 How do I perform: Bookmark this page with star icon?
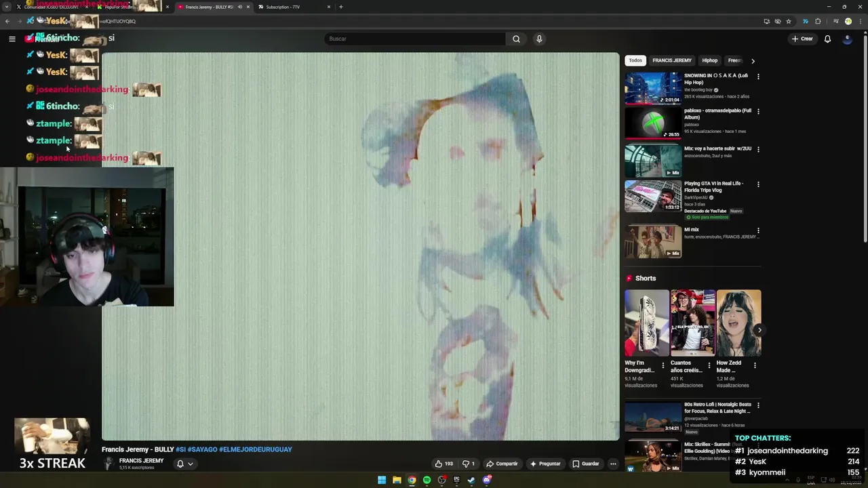(x=789, y=21)
